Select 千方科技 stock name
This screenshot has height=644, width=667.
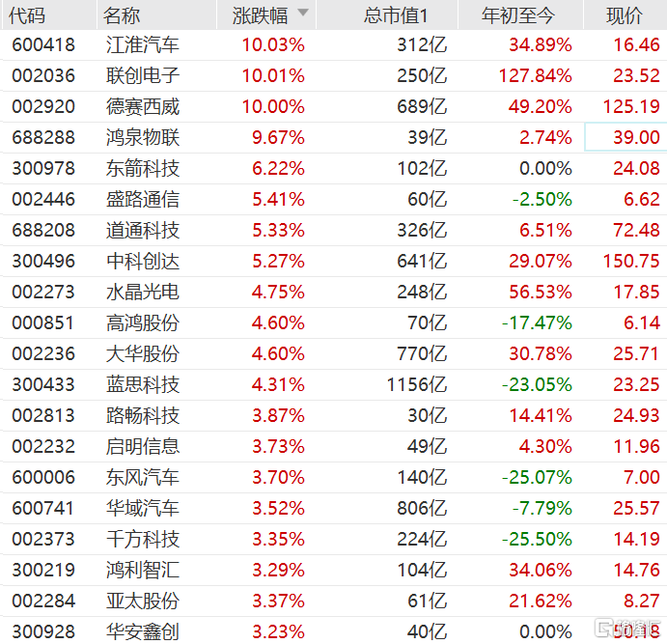click(143, 540)
